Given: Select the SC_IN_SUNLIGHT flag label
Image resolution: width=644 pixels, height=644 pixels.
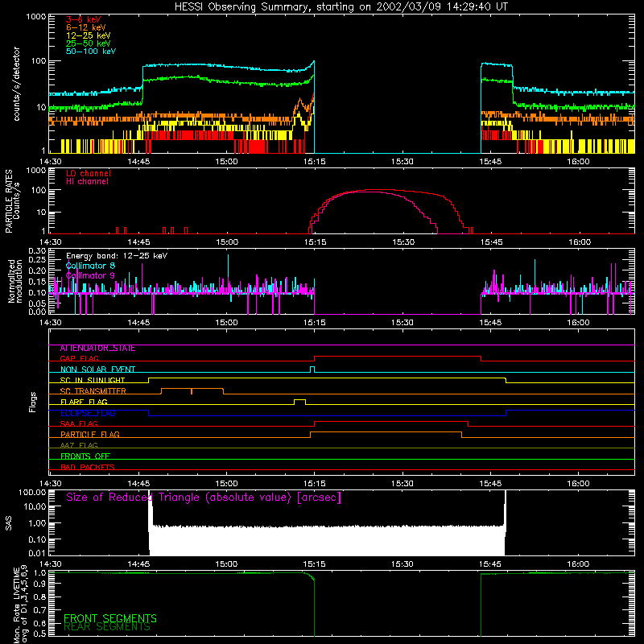Looking at the screenshot, I should (93, 380).
